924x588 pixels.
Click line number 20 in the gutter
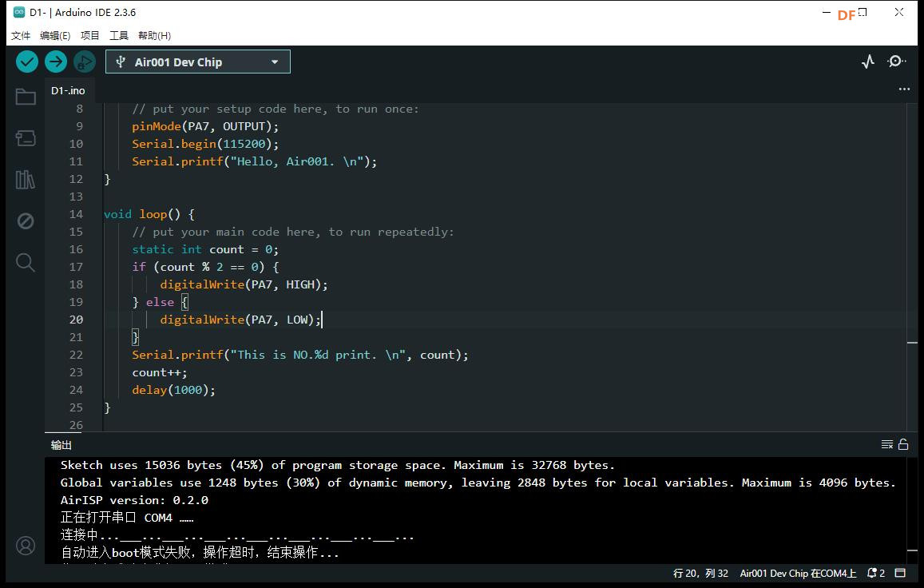76,320
